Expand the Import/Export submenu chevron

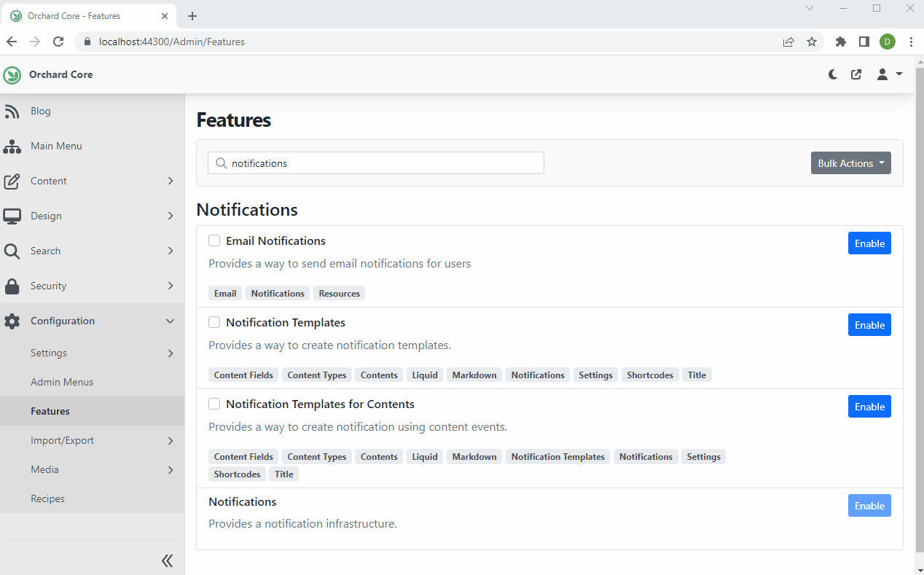tap(171, 440)
